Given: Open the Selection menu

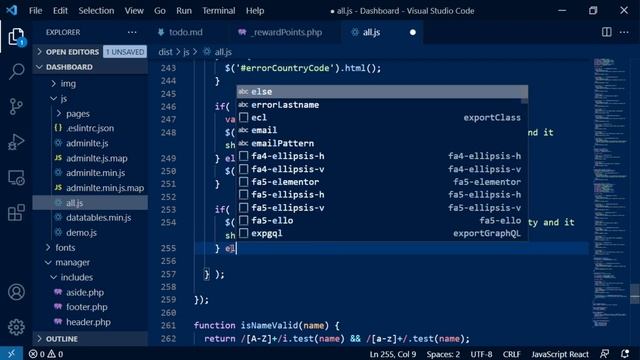Looking at the screenshot, I should coord(96,11).
